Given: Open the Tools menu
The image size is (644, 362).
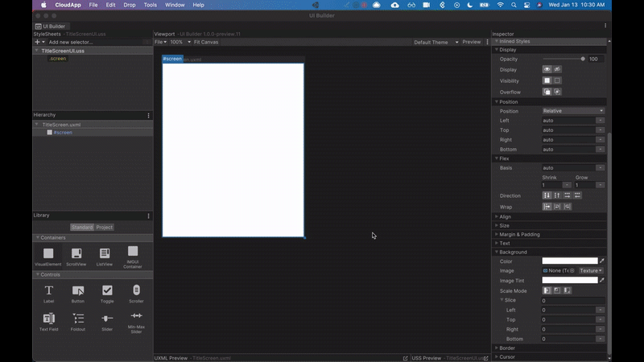Looking at the screenshot, I should tap(150, 5).
